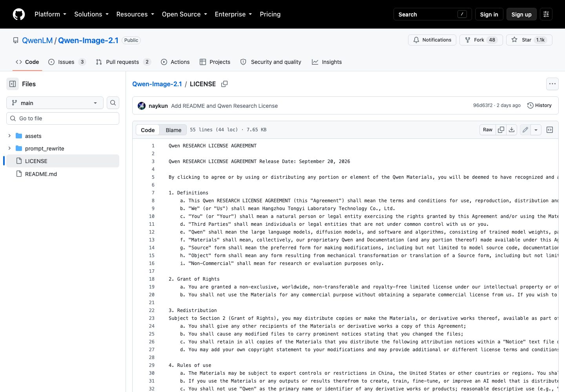The height and width of the screenshot is (392, 565).
Task: Open the assets folder
Action: coord(33,136)
